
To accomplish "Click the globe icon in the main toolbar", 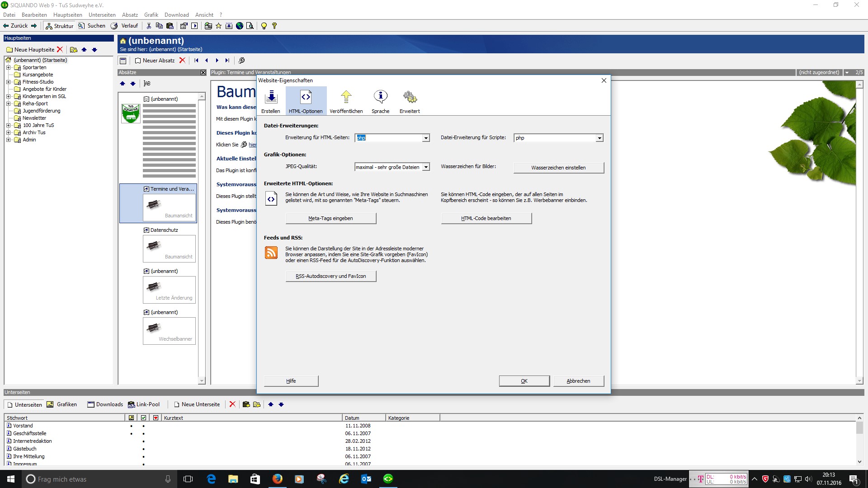I will click(x=240, y=26).
